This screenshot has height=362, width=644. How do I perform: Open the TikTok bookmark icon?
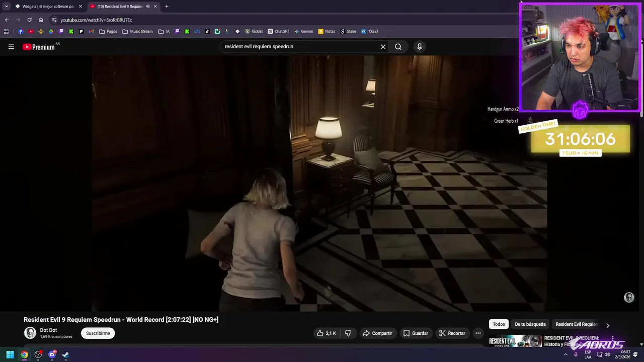pos(207,31)
